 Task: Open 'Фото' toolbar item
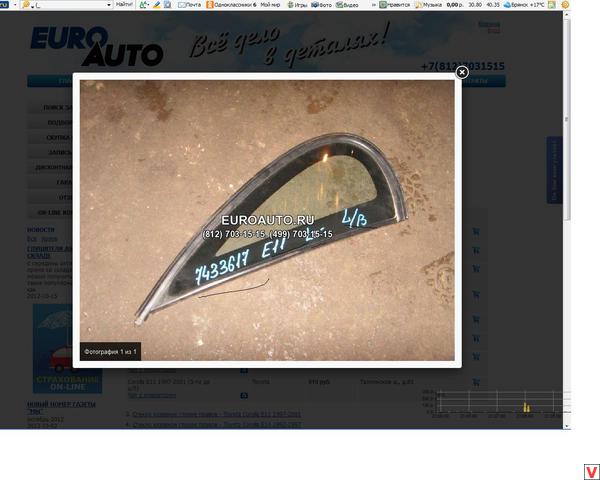click(321, 5)
